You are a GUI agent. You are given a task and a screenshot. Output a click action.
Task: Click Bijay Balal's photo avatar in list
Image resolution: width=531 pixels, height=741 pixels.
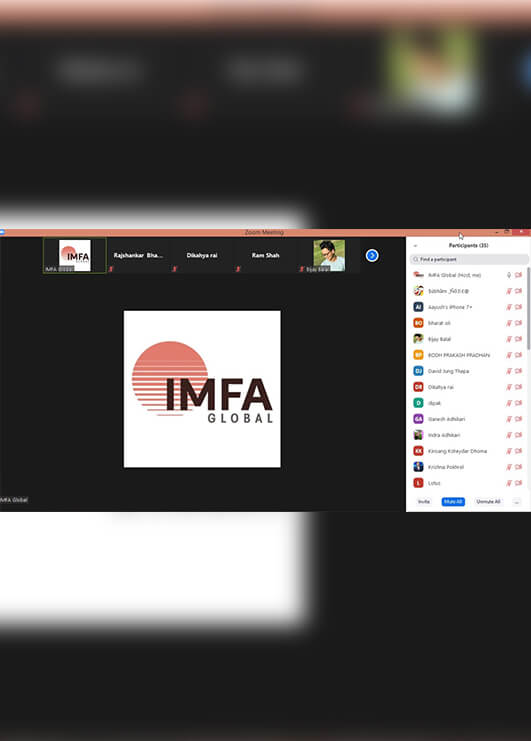419,338
